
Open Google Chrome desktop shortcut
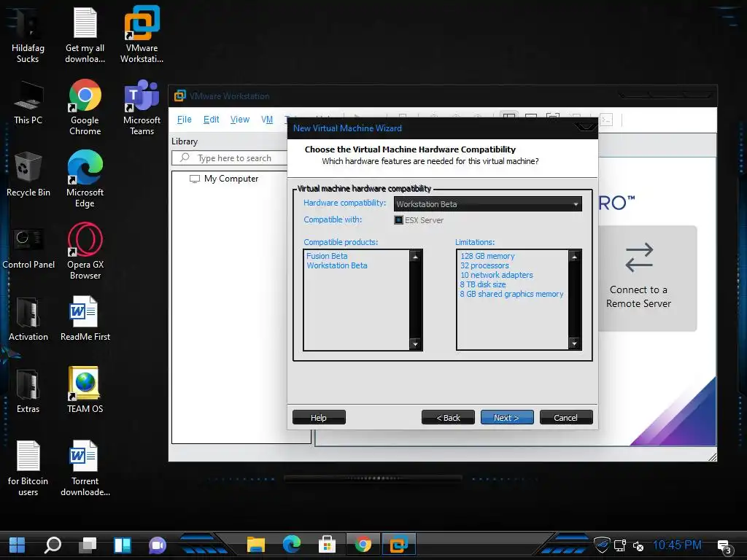coord(85,108)
